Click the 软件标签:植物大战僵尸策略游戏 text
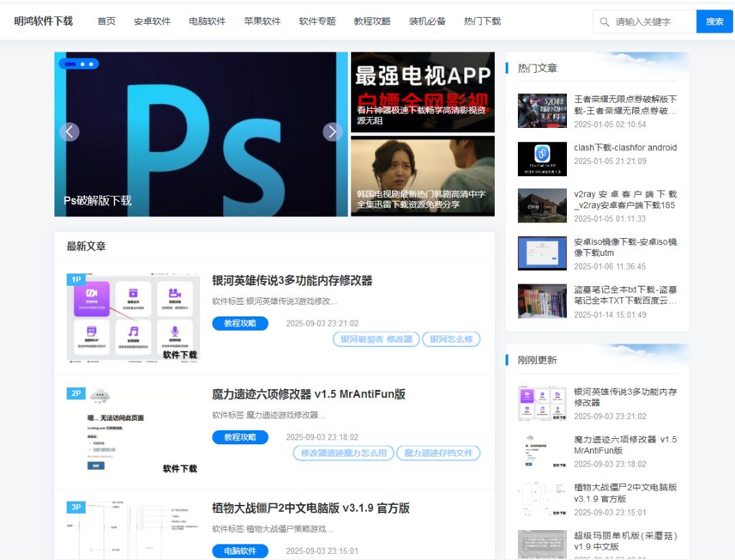The height and width of the screenshot is (560, 735). [272, 529]
